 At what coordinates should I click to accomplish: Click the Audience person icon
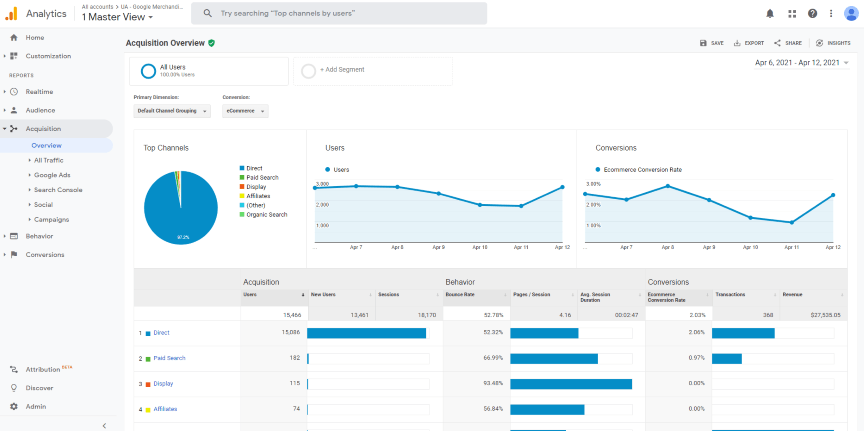click(x=14, y=110)
